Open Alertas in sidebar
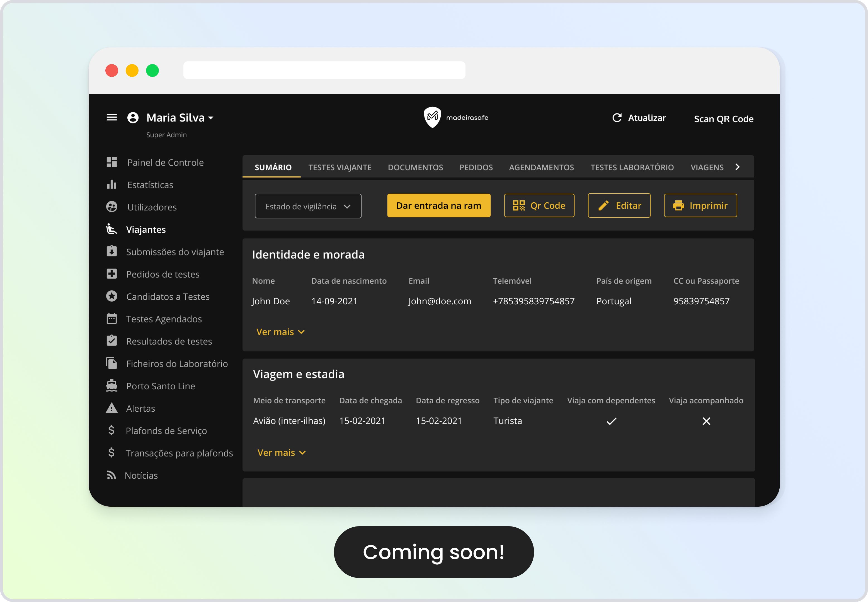Screen dimensions: 868x602 (x=141, y=409)
